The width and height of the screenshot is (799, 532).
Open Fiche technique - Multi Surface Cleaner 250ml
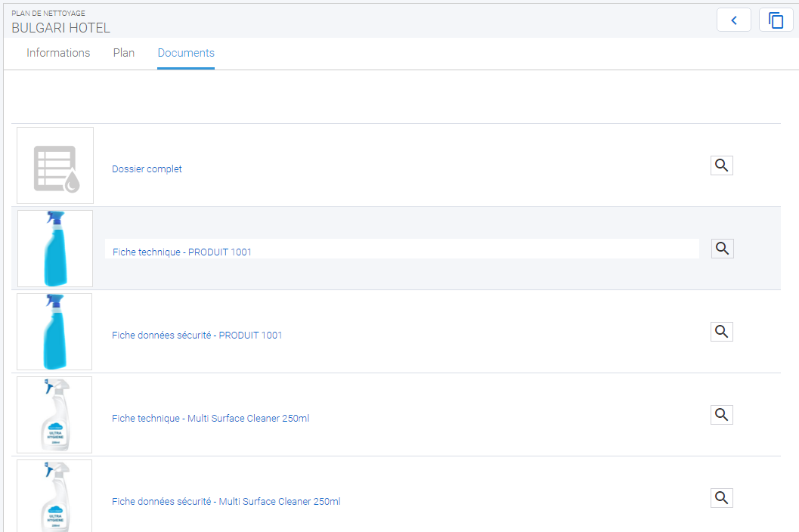(210, 419)
